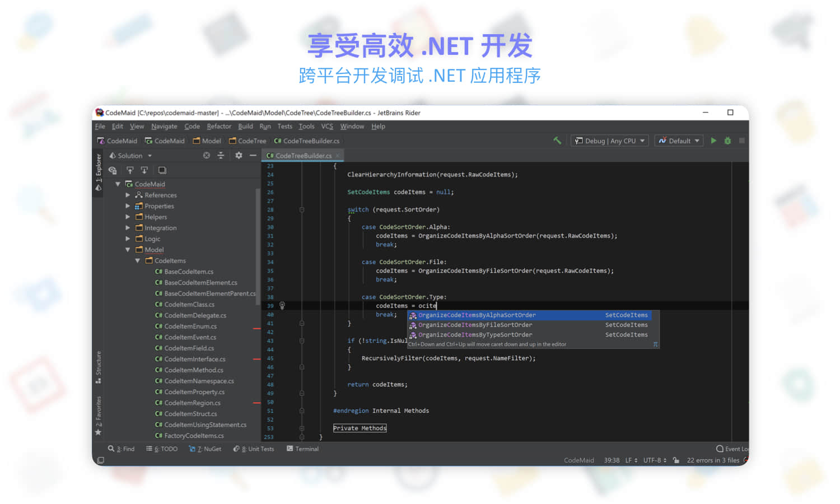
Task: Collapse the CodeMaid project node
Action: point(118,184)
